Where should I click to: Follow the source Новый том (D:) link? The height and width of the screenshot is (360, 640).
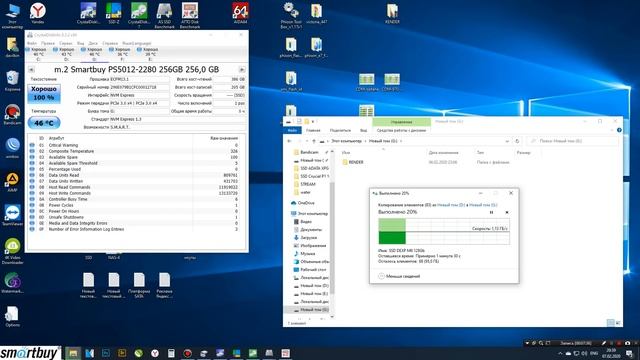click(x=451, y=205)
